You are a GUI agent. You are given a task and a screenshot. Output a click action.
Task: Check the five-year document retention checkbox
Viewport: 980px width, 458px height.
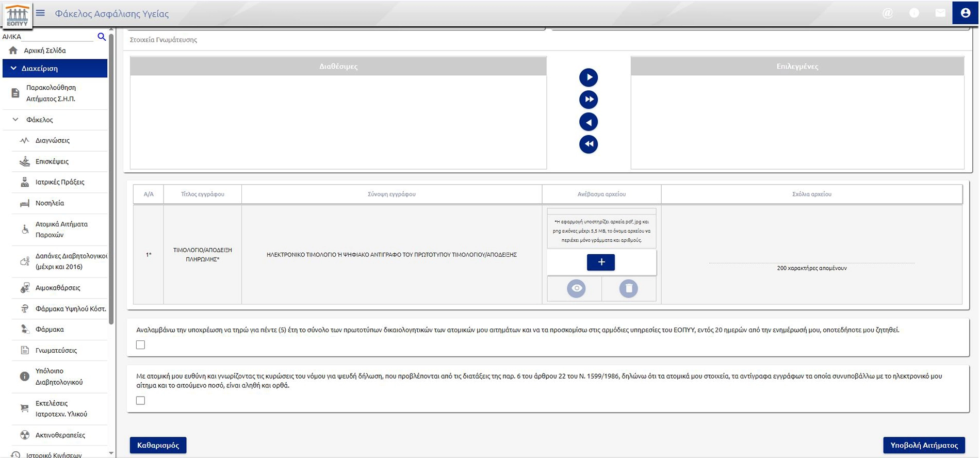(140, 345)
